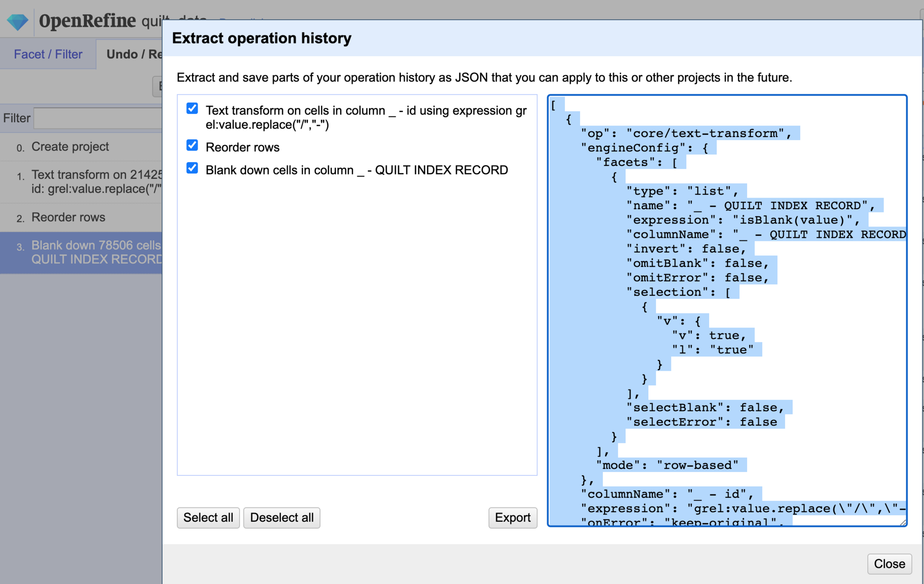Uncheck the Reorder rows checkbox
This screenshot has width=924, height=584.
(192, 145)
